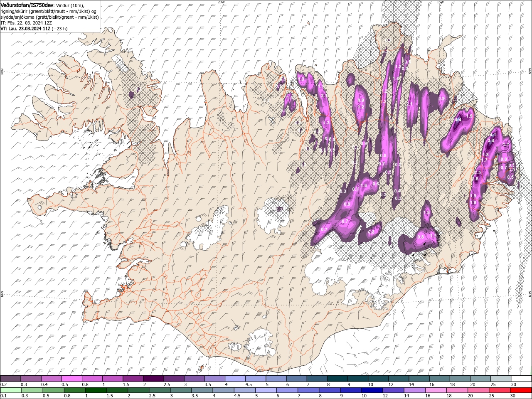532x399 pixels.
Task: Click dark blue 10 swatch in lower legend
Action: (372, 390)
